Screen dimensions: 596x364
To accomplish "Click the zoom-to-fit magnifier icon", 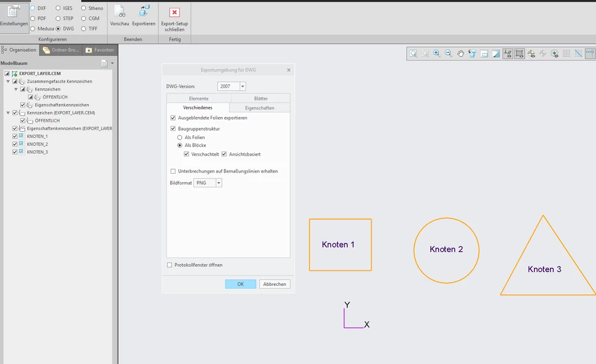I will point(413,54).
